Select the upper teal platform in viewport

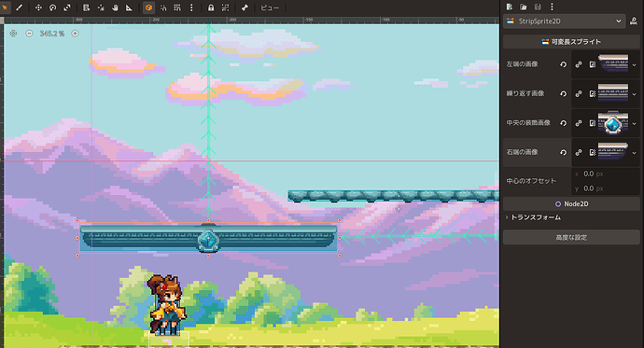coord(393,196)
